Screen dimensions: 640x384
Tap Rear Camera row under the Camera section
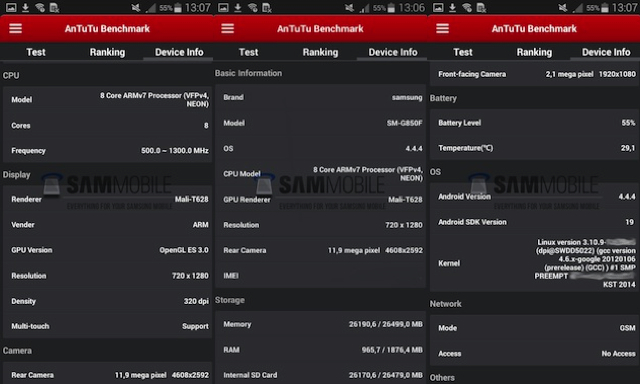pos(108,375)
